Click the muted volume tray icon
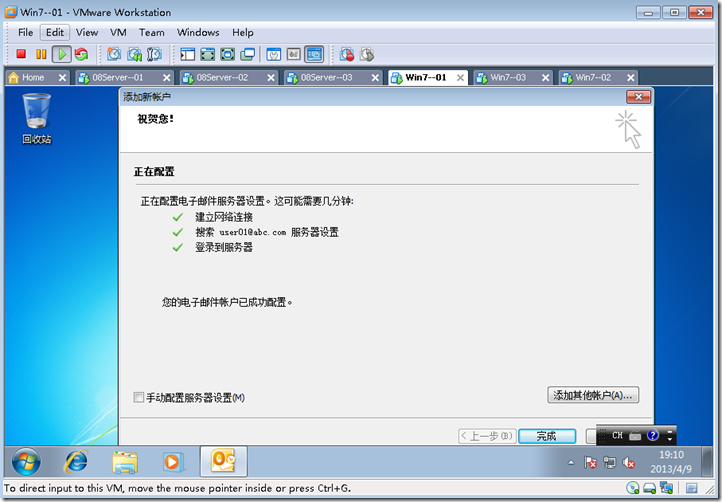This screenshot has width=722, height=502. click(x=629, y=462)
